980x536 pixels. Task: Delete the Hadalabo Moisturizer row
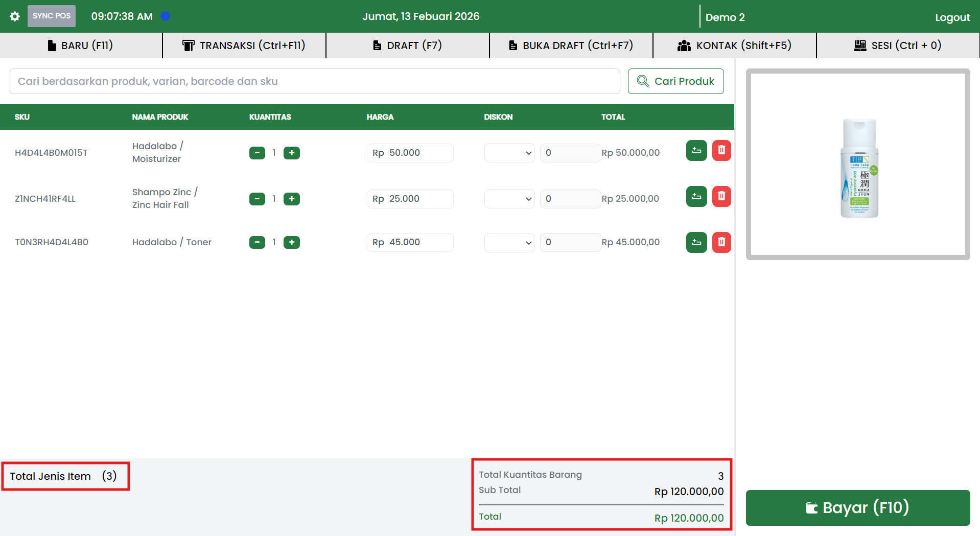pyautogui.click(x=721, y=151)
